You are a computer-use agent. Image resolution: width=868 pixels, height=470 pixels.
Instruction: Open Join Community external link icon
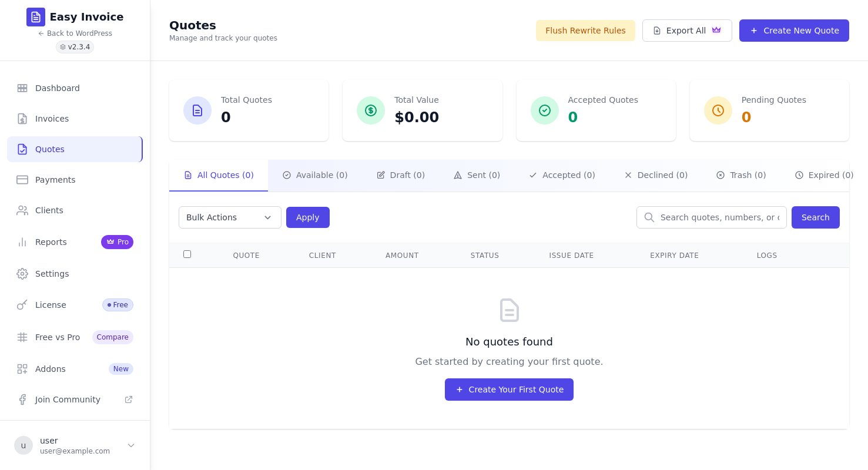pyautogui.click(x=129, y=399)
